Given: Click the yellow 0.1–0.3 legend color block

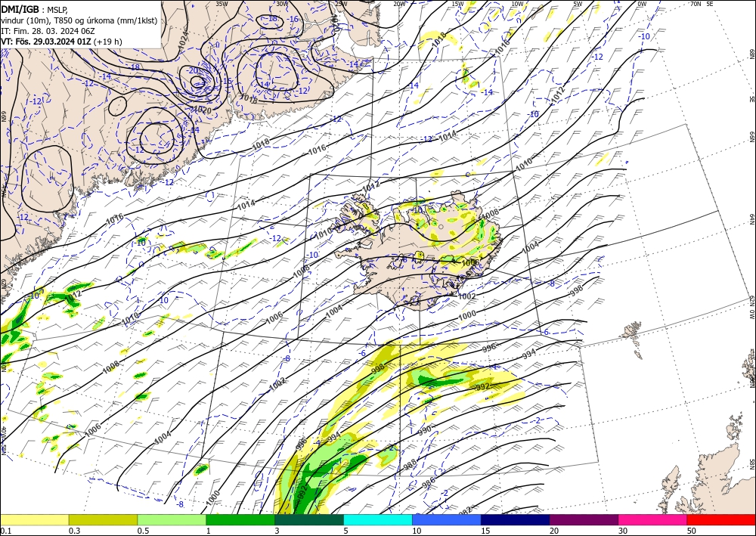Looking at the screenshot, I should pos(34,519).
